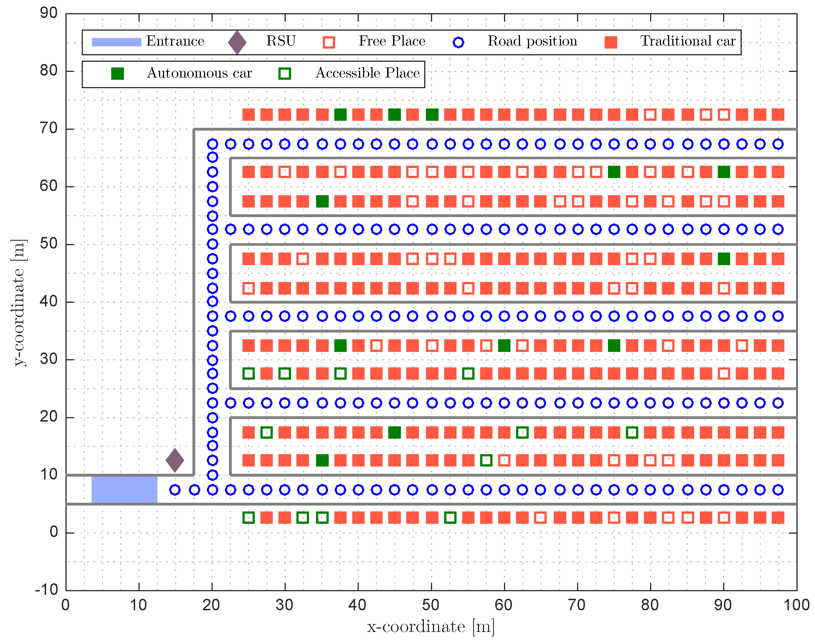Select the Autonomous car legend square
815x644 pixels.
(117, 74)
